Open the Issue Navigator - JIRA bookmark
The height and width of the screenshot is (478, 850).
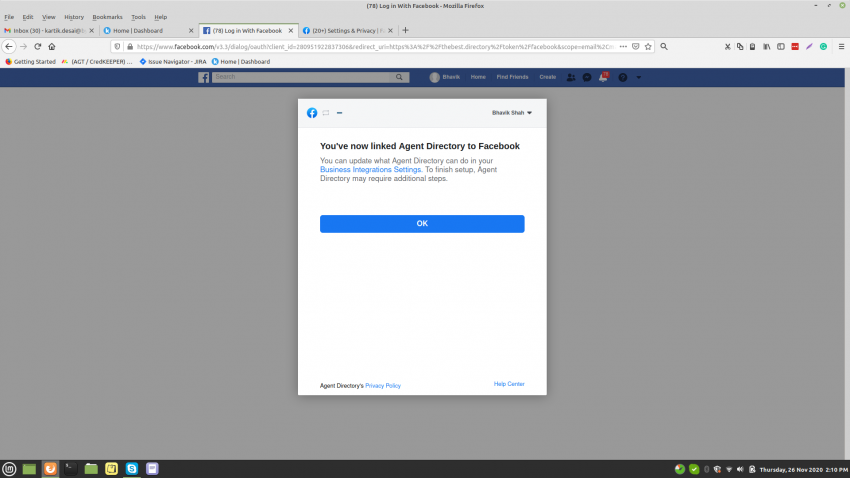click(176, 61)
